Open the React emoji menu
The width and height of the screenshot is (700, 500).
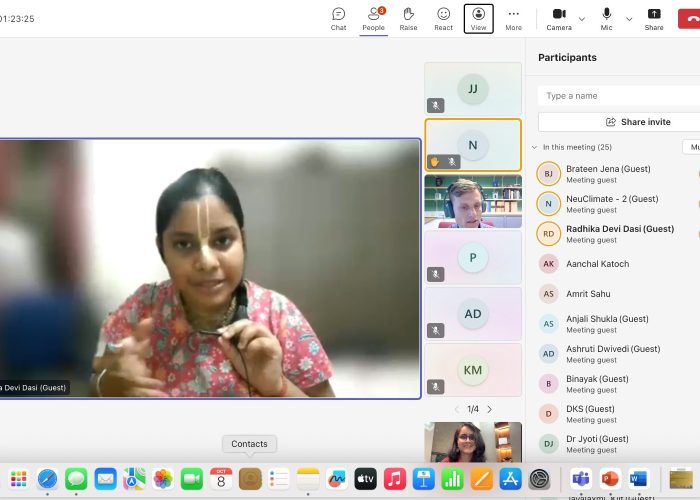(x=443, y=19)
